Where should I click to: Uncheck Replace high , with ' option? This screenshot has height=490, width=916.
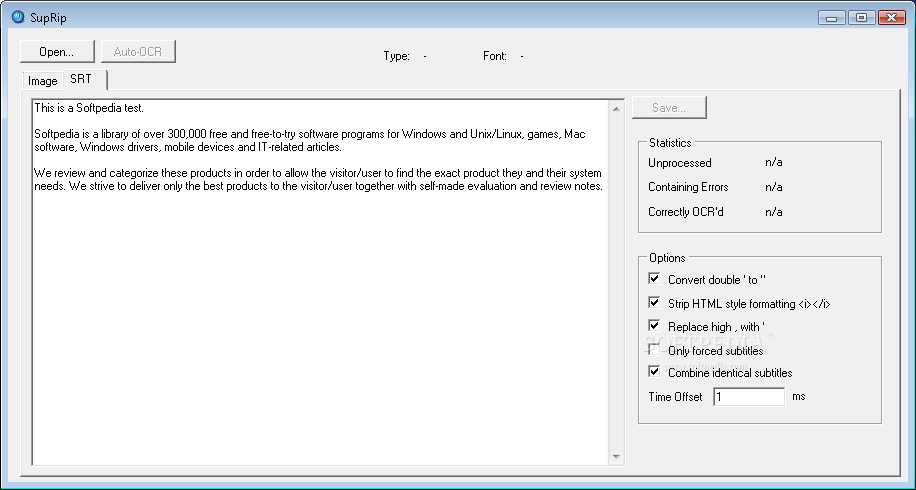tap(654, 325)
